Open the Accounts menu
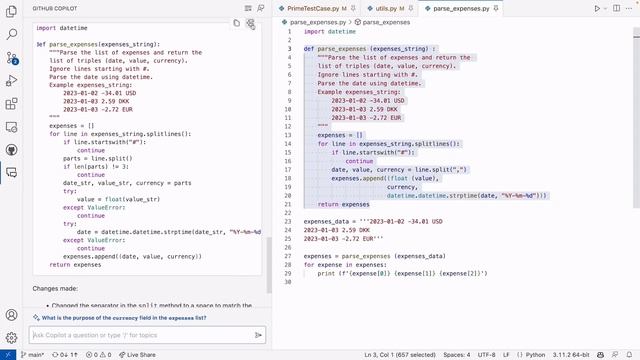The image size is (640, 360). (11, 315)
